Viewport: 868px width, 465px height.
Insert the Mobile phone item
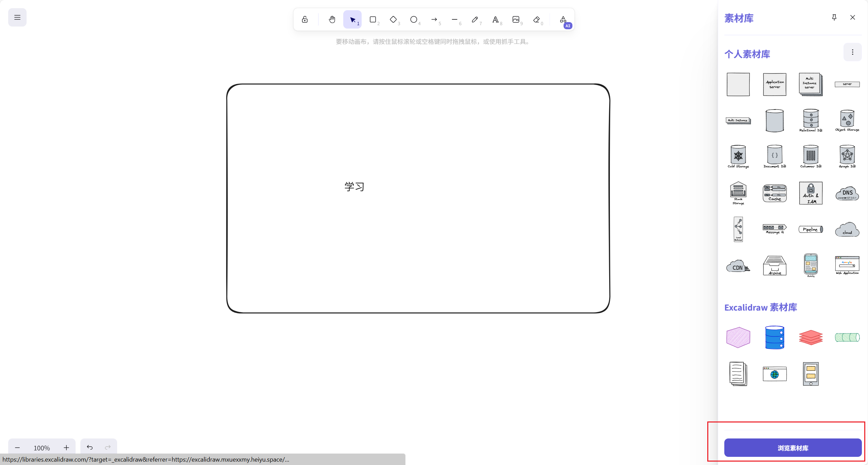811,266
